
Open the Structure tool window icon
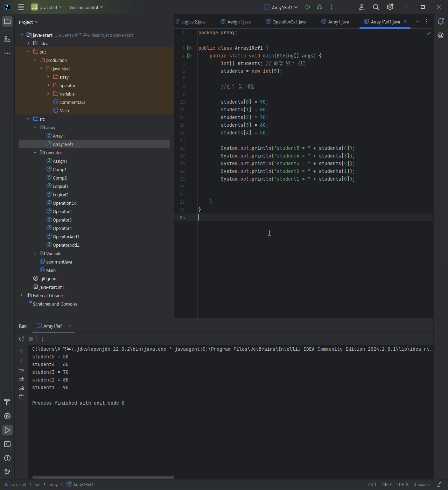pos(7,39)
